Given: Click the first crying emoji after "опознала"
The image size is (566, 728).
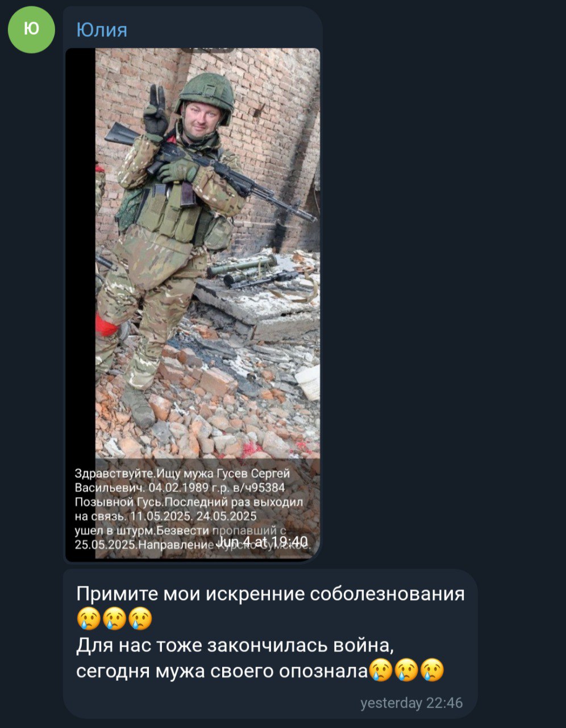Looking at the screenshot, I should point(380,671).
